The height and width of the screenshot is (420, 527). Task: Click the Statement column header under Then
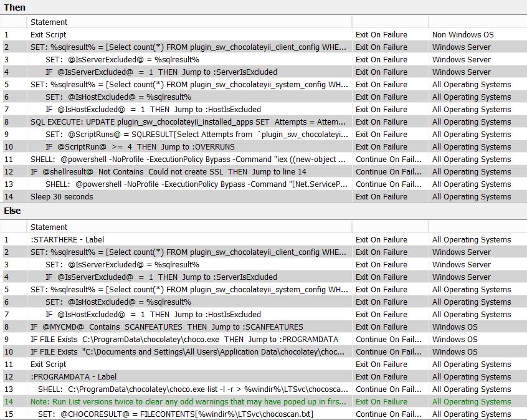tap(49, 22)
